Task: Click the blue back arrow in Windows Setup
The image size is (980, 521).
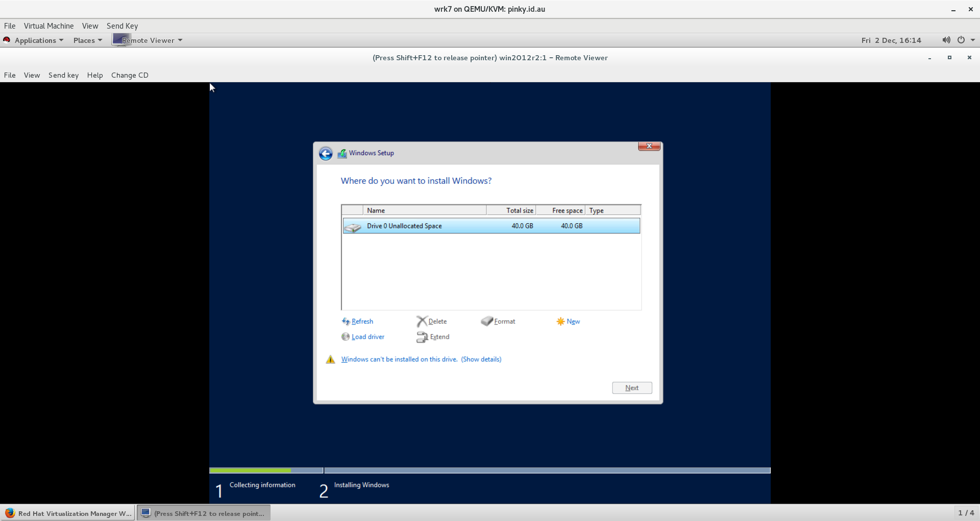Action: point(326,153)
